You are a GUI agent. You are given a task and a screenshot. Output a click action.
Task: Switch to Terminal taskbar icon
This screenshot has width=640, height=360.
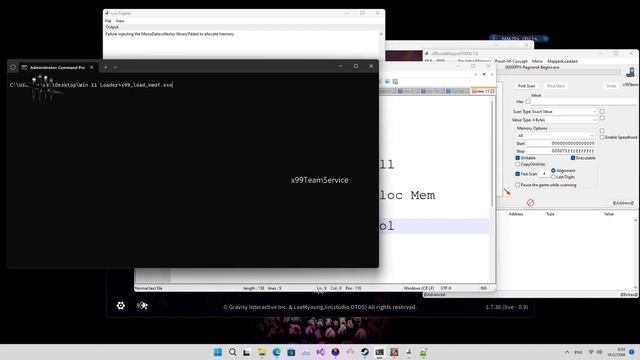coord(379,352)
